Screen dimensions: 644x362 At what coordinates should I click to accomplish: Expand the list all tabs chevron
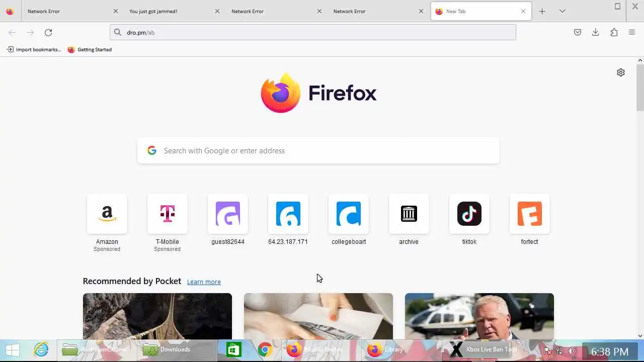coord(562,11)
